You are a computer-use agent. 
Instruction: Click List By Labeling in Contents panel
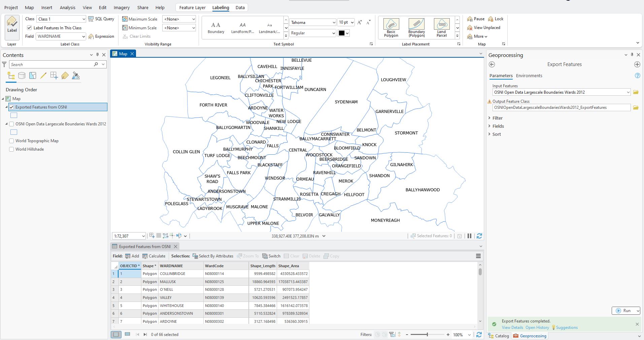pos(65,75)
